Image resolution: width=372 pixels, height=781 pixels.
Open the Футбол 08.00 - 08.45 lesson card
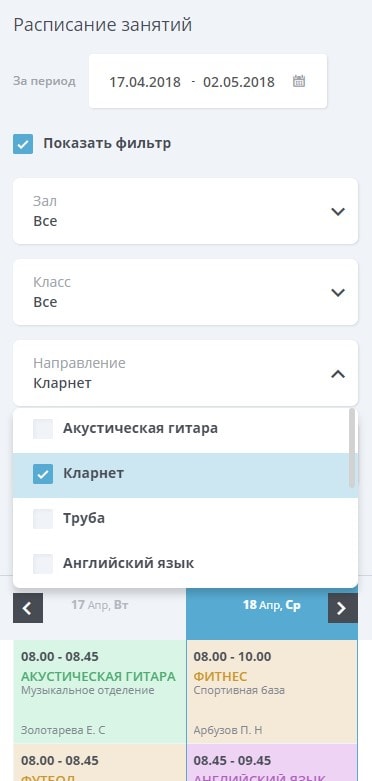100,763
